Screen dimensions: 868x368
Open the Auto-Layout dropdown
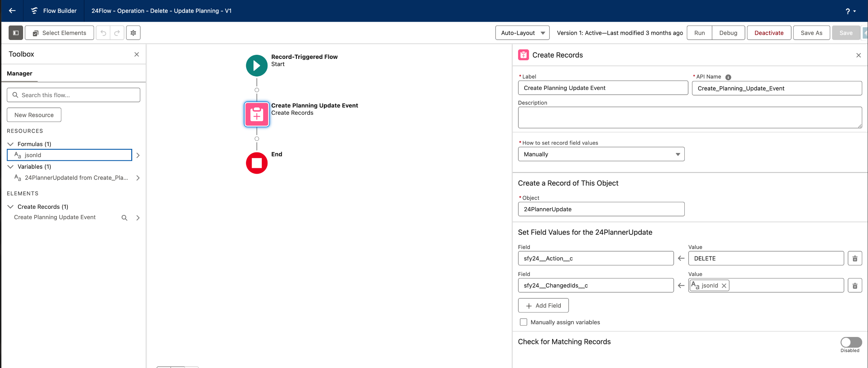point(522,33)
